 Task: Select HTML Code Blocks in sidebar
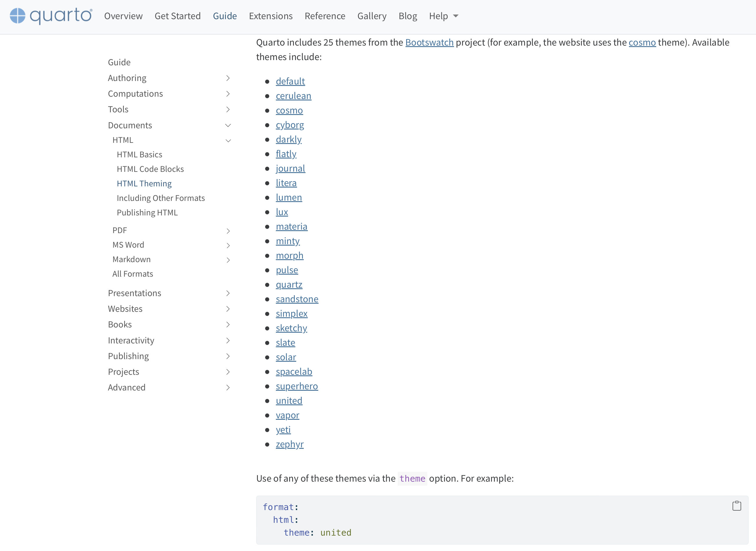150,169
